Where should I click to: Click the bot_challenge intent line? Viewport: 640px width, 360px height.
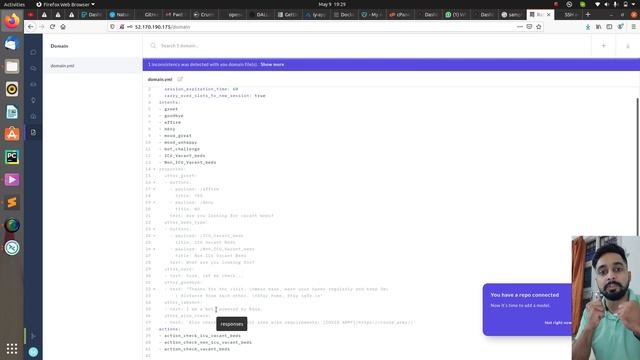pos(182,149)
